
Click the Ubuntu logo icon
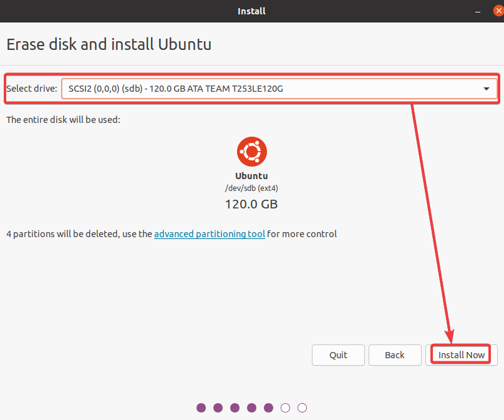(251, 152)
